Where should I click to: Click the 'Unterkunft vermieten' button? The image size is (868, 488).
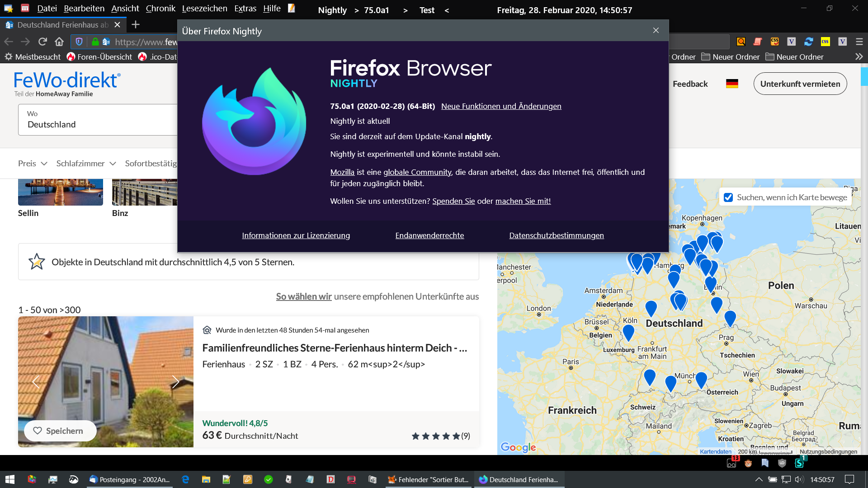(800, 84)
